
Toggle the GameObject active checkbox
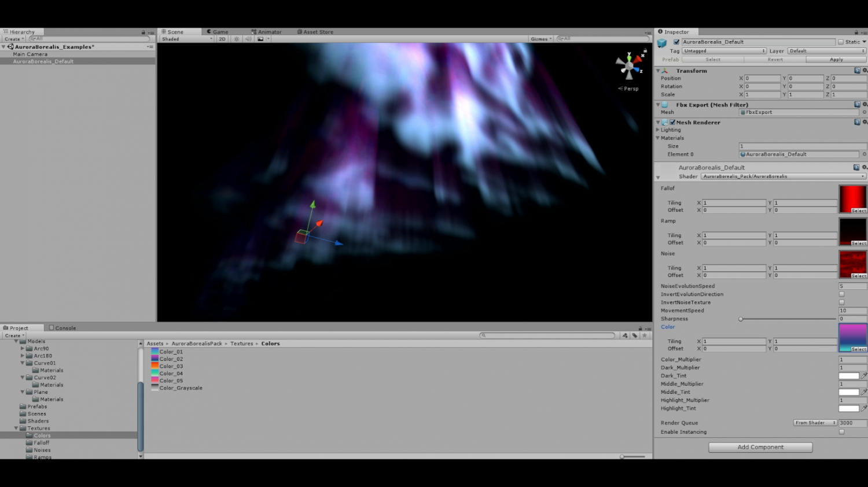(x=676, y=42)
